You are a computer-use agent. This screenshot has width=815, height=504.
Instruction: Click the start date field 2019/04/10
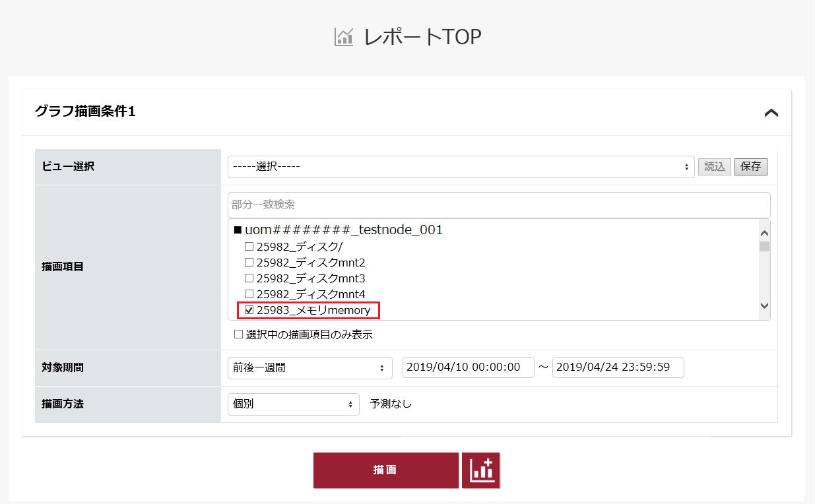[x=468, y=367]
